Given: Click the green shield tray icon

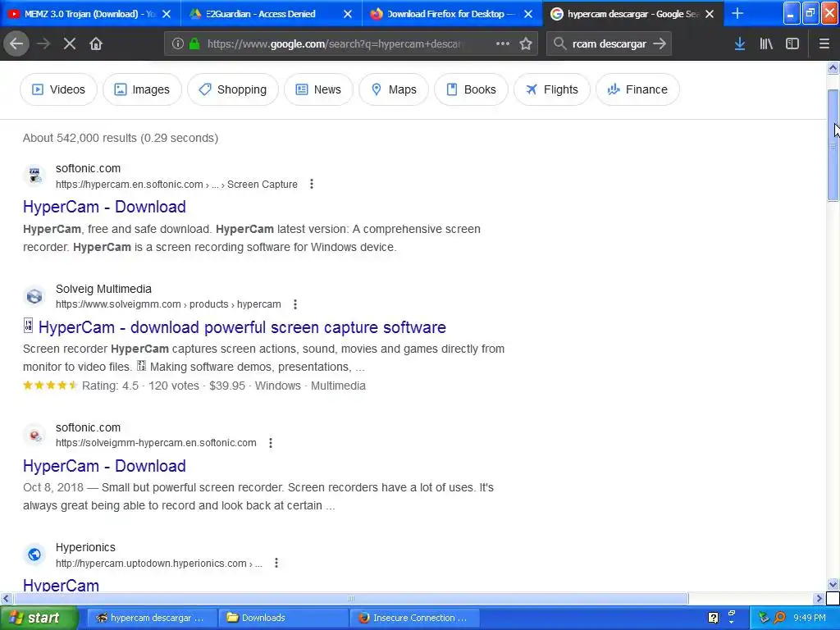Looking at the screenshot, I should click(764, 618).
